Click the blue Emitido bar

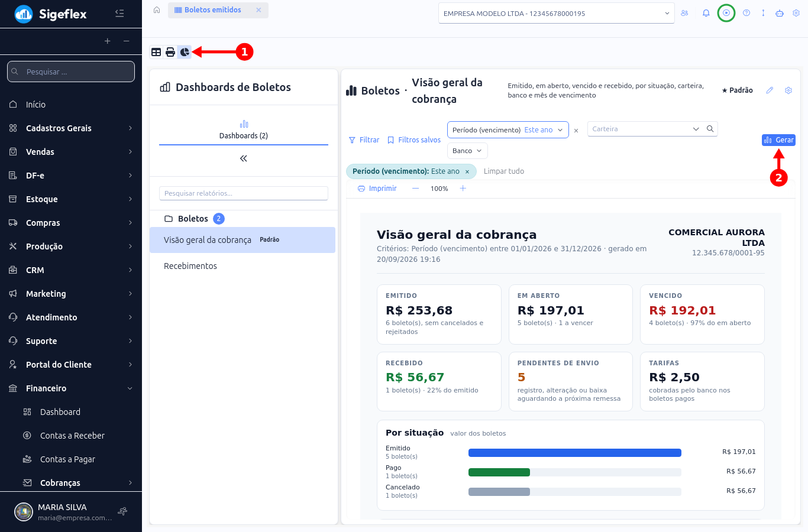575,453
